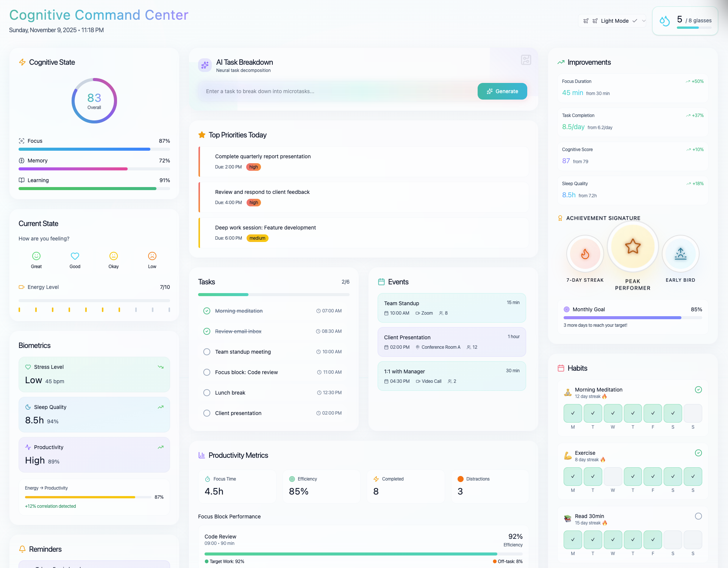Toggle Sunday box for Morning Meditation habit
Screen dimensions: 728x568
pos(693,413)
